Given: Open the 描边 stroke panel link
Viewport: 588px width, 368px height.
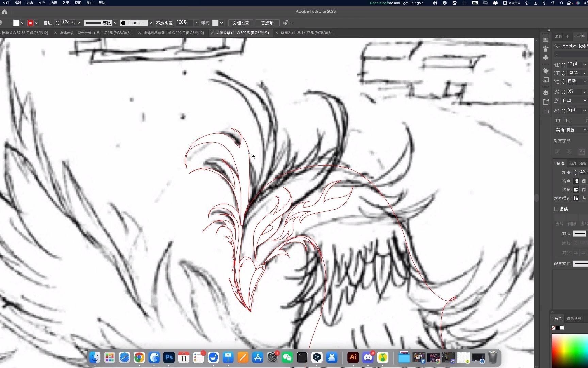Looking at the screenshot, I should (48, 23).
